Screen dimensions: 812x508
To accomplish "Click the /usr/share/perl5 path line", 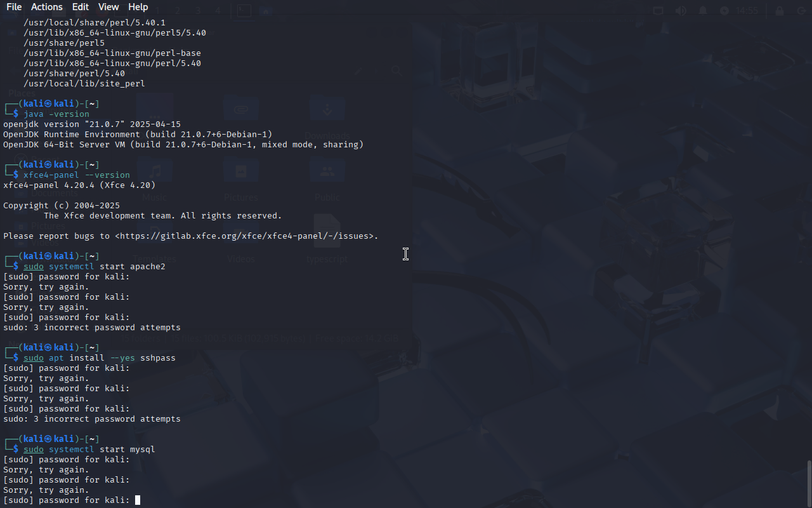I will pyautogui.click(x=64, y=43).
